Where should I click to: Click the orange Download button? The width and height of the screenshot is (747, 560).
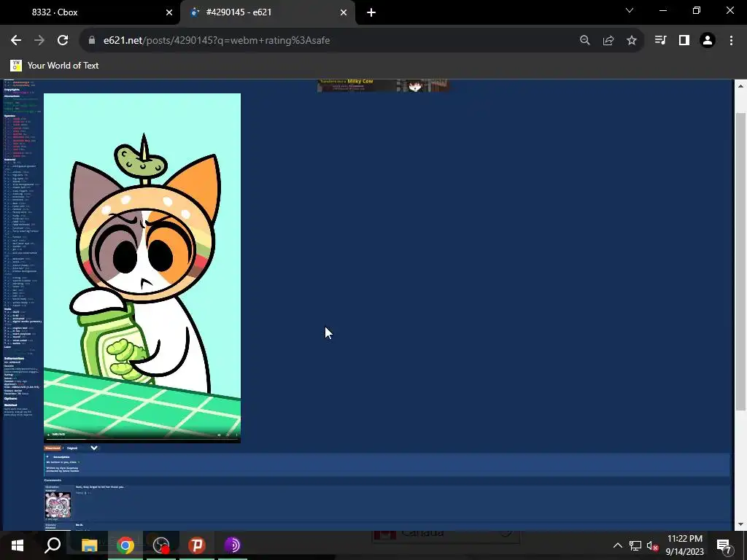pos(53,448)
